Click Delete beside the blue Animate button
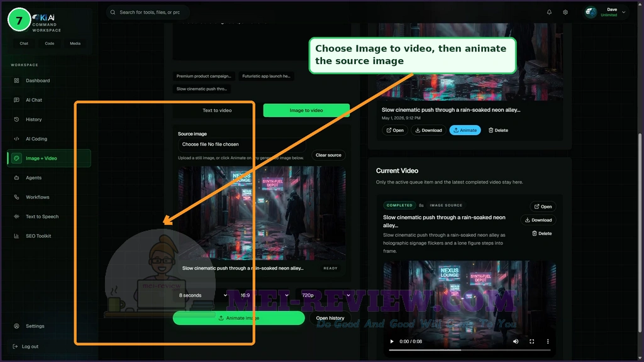 498,130
